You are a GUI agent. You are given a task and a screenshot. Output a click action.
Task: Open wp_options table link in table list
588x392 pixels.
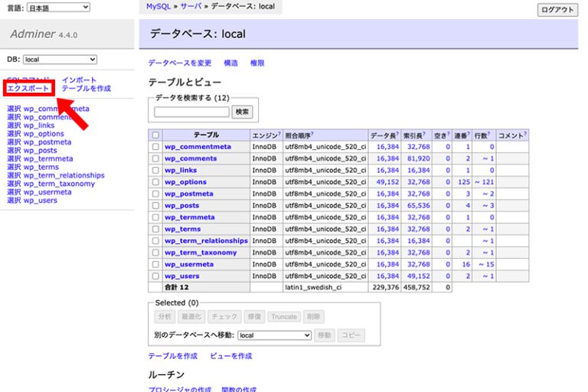185,182
